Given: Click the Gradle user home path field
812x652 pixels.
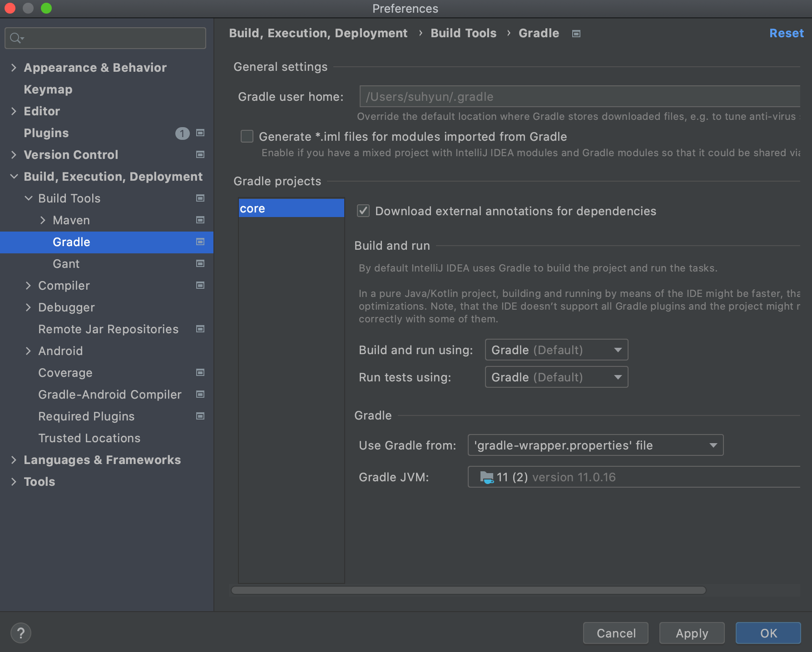Looking at the screenshot, I should [x=579, y=96].
